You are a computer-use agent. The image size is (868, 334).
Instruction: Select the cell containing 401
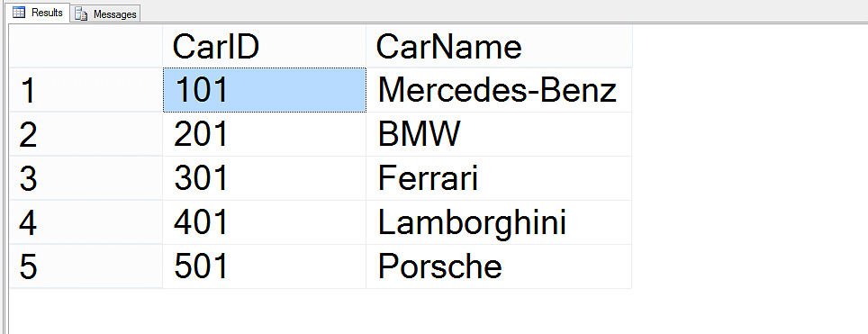(264, 222)
